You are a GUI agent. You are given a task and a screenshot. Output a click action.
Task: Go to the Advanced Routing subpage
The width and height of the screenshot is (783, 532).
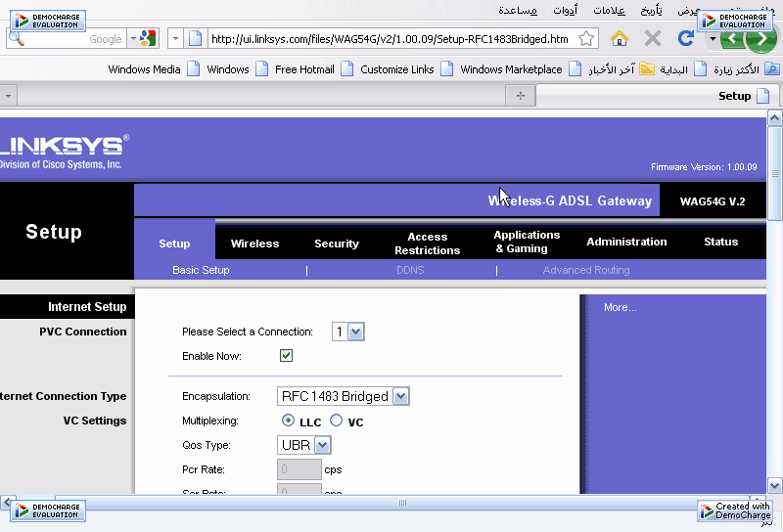(x=586, y=270)
